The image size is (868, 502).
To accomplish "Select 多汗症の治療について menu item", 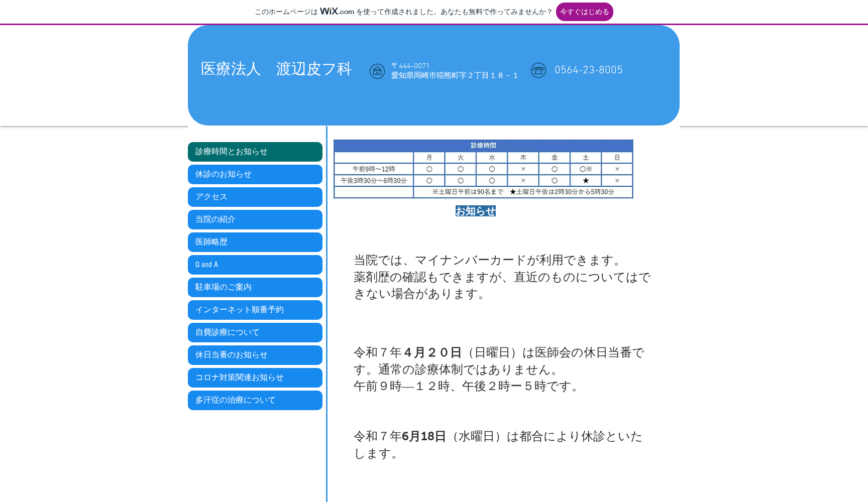I will (255, 400).
